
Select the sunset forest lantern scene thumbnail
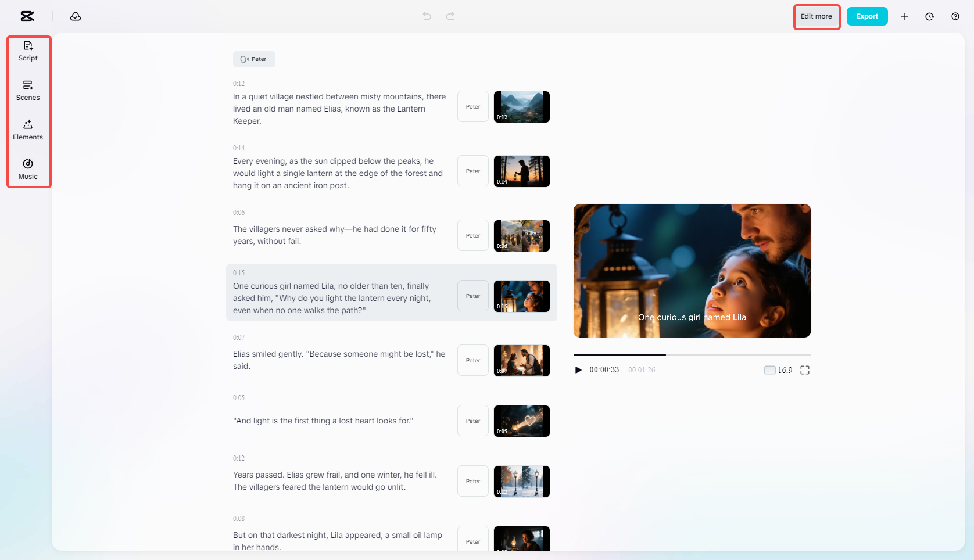click(522, 171)
